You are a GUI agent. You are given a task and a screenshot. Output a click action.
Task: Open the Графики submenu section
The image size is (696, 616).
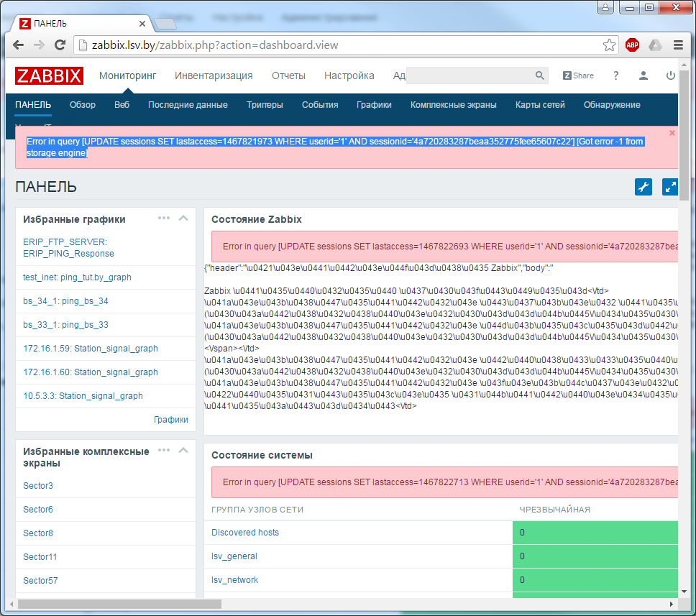pos(374,105)
